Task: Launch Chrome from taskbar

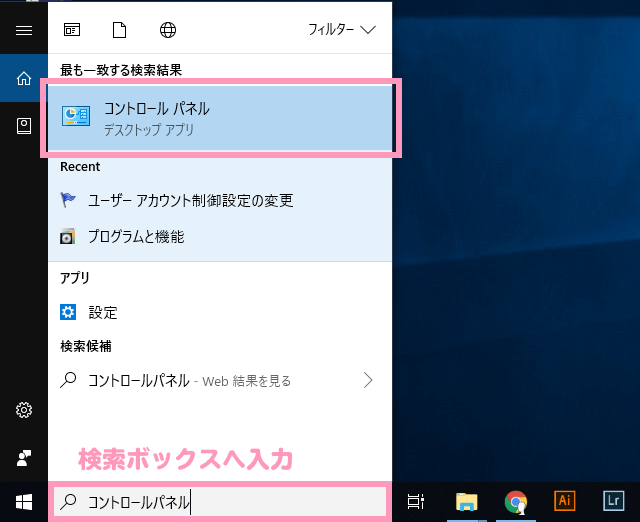Action: 516,502
